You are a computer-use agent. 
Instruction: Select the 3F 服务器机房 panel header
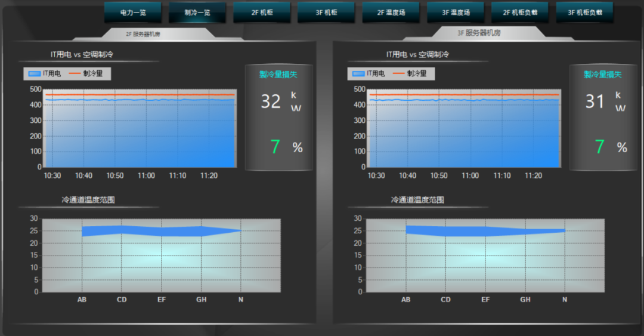(x=479, y=33)
